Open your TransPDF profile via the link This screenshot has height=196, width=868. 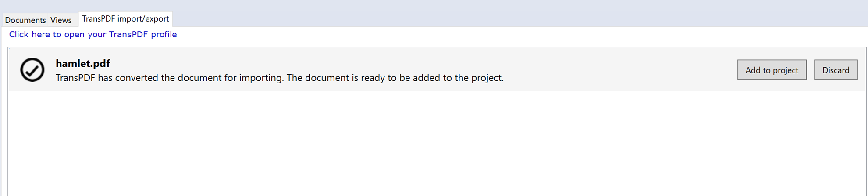coord(93,34)
